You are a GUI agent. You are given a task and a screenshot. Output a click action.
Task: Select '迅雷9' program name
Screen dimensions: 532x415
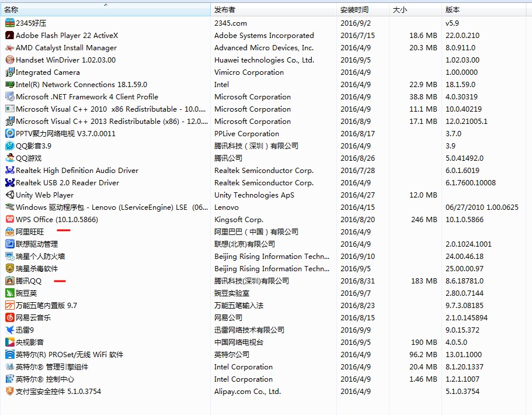tap(25, 330)
